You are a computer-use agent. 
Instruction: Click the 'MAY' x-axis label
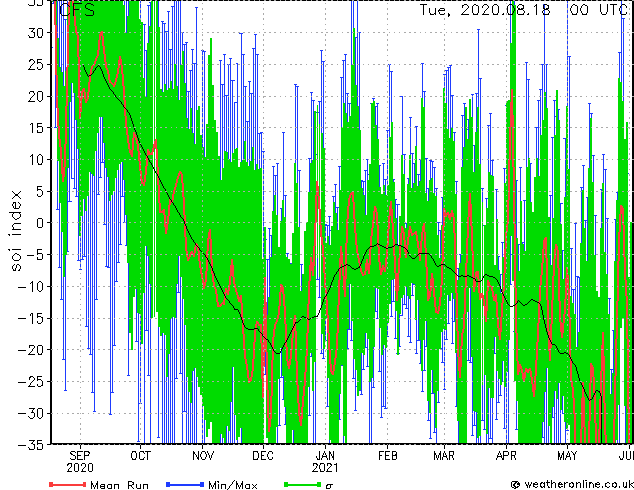(x=567, y=456)
